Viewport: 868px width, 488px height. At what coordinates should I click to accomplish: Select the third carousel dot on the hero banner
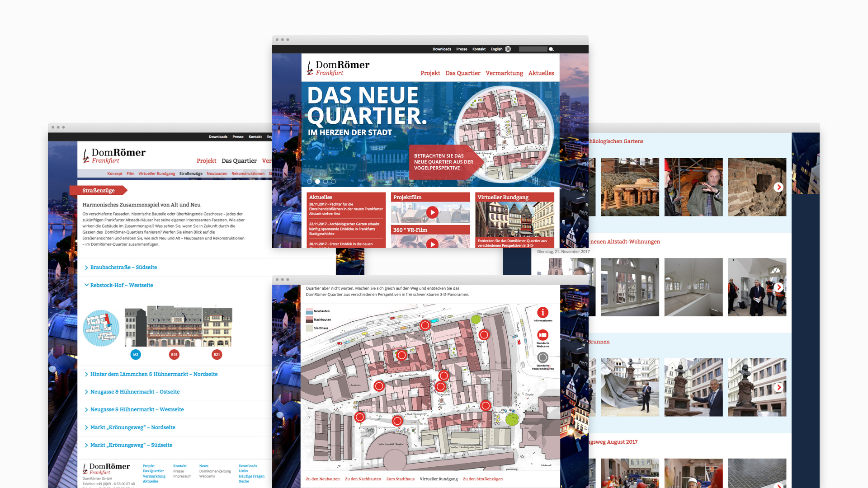coord(325,182)
